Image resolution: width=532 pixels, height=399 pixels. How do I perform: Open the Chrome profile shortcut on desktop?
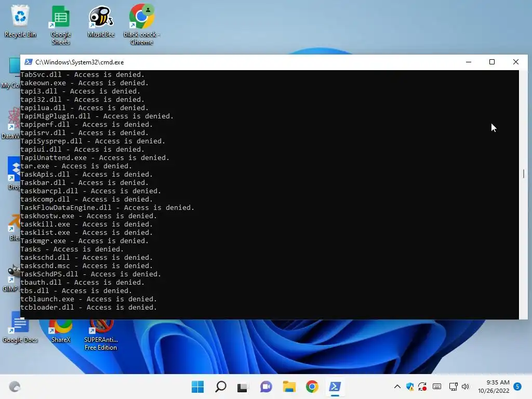142,25
